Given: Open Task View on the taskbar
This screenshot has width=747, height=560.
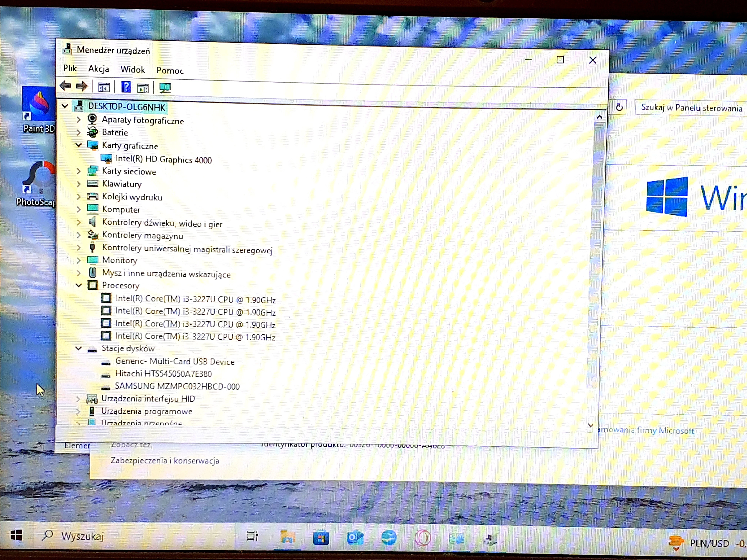Looking at the screenshot, I should [252, 536].
